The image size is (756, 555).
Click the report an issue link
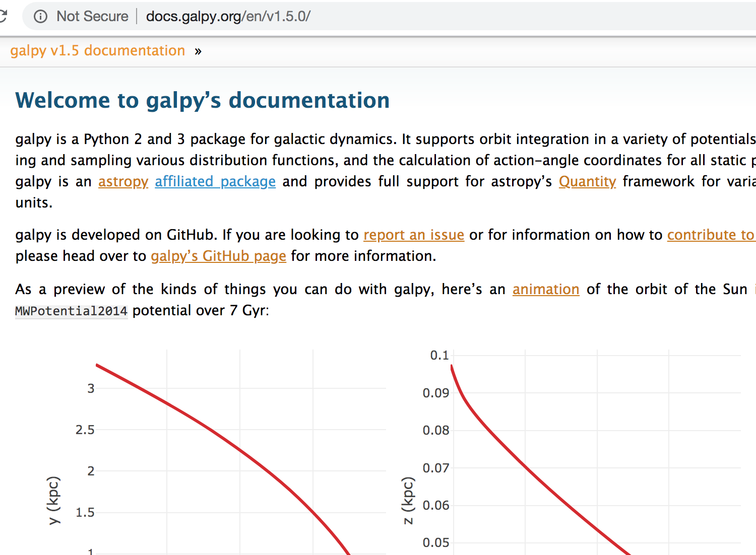414,235
